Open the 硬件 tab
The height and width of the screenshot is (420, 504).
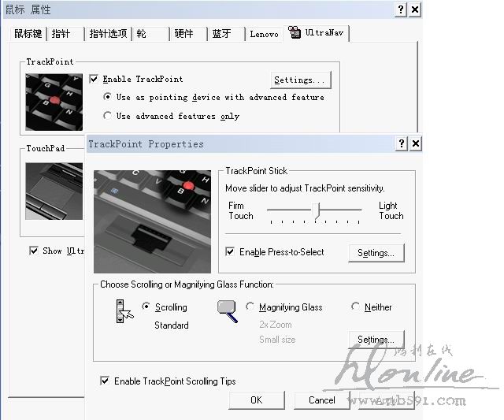[183, 34]
